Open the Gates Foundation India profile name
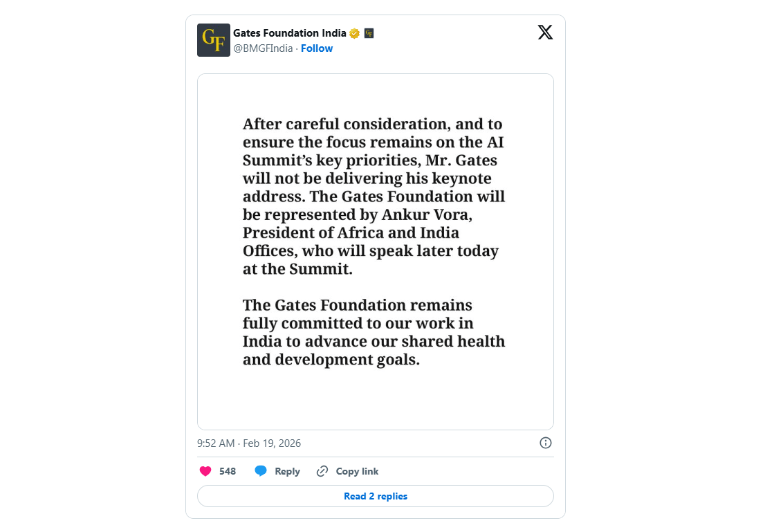This screenshot has width=774, height=532. (x=290, y=33)
